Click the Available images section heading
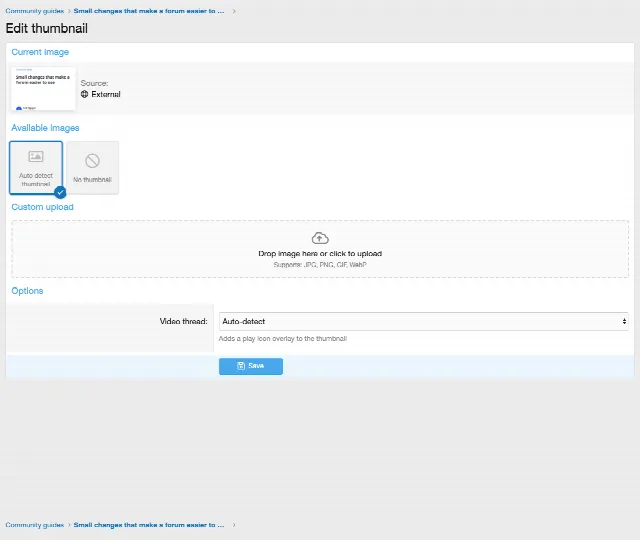This screenshot has height=540, width=640. 45,128
